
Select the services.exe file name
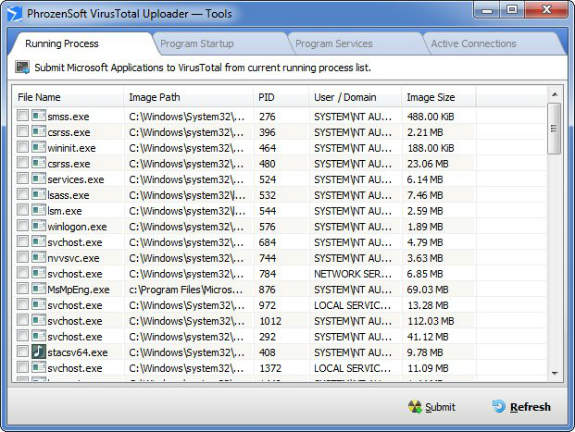click(76, 180)
